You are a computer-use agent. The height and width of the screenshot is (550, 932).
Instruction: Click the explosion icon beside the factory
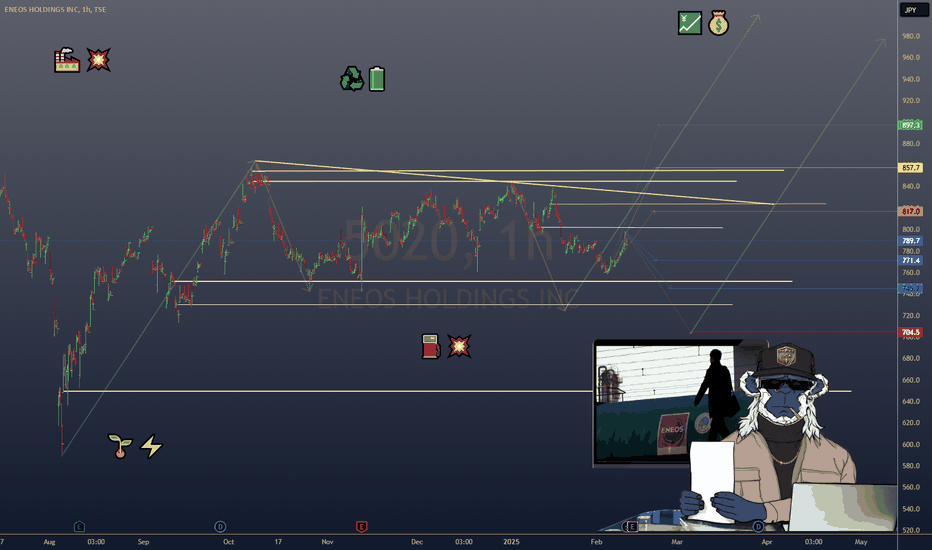[x=98, y=60]
